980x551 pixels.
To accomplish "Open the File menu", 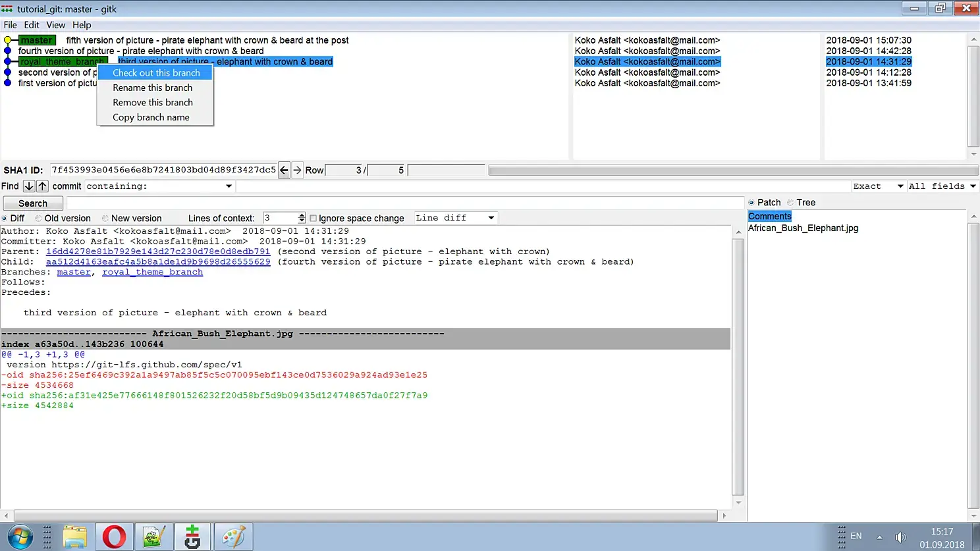I will click(11, 25).
